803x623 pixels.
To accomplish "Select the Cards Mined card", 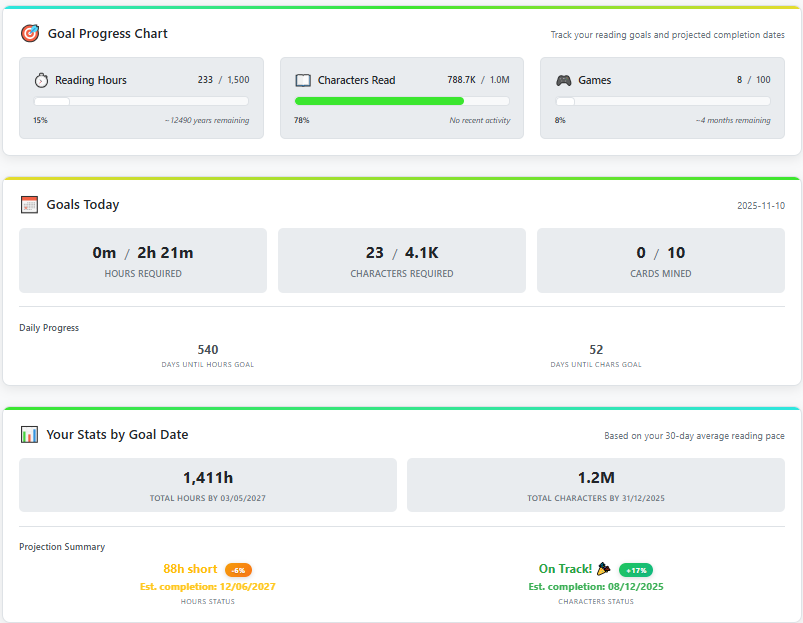I will (660, 260).
